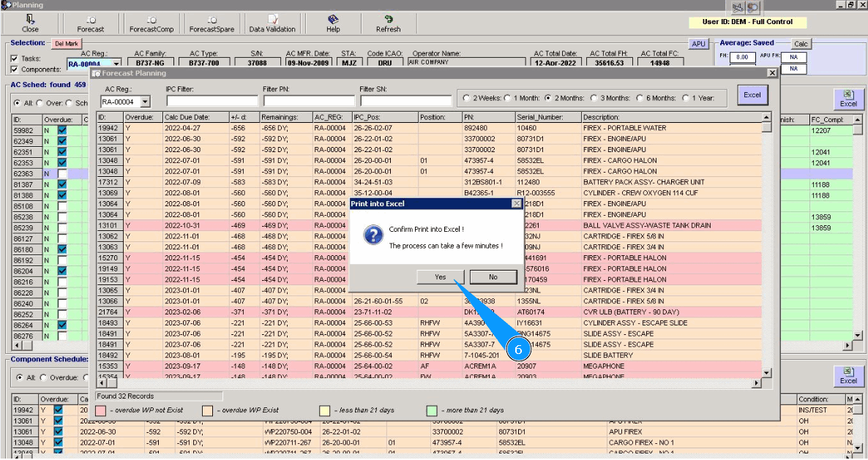The height and width of the screenshot is (460, 868).
Task: Click Yes to confirm Excel print
Action: click(441, 277)
